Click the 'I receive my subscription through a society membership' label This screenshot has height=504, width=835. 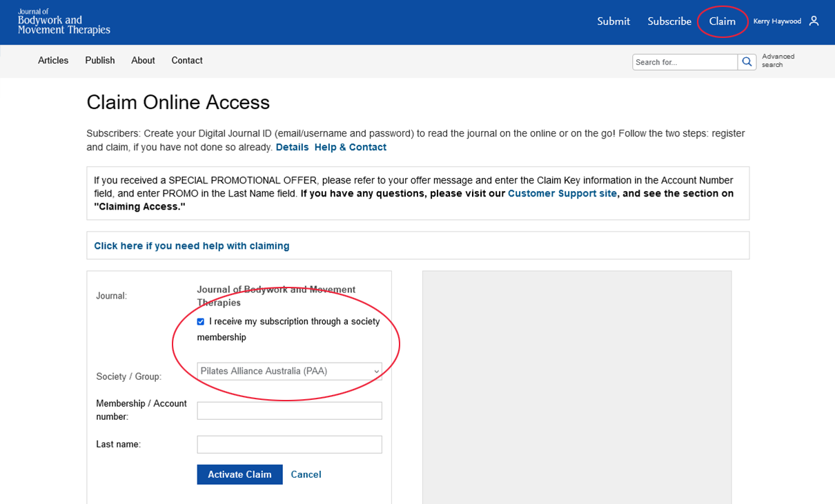click(288, 330)
